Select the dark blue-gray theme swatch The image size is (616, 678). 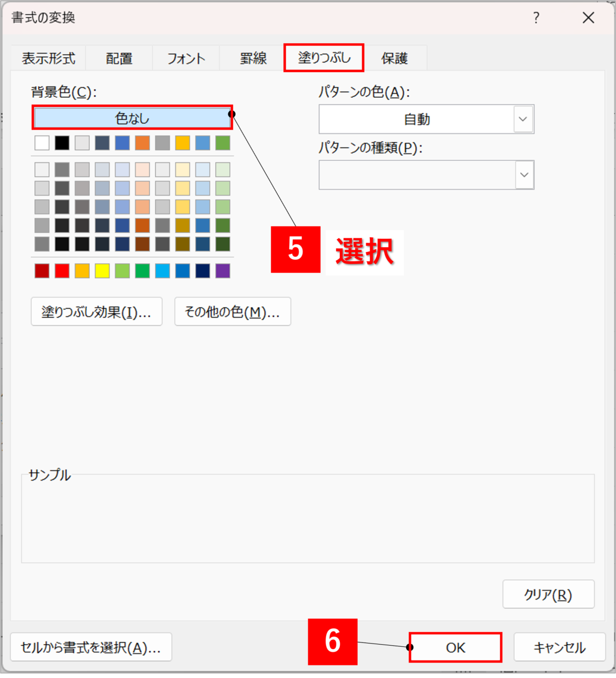pyautogui.click(x=102, y=143)
